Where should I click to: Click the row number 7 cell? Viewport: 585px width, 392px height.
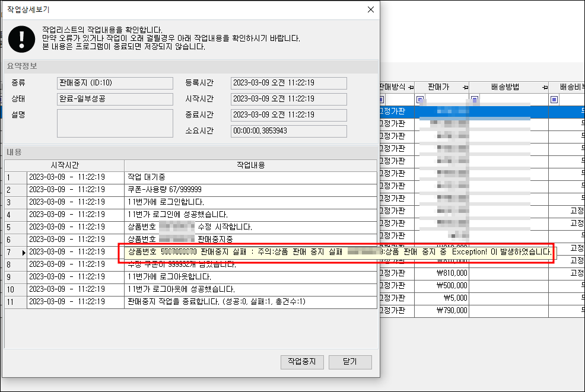coord(15,252)
